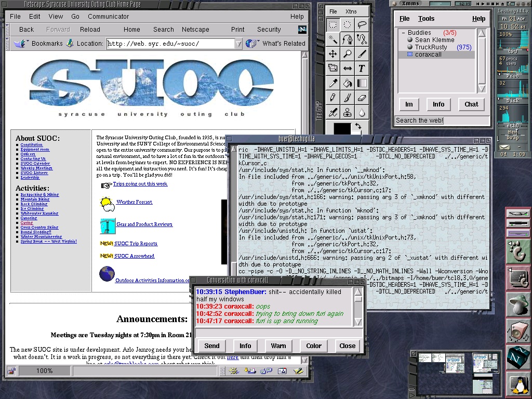Select the GIMP airbrush tool
This screenshot has height=399, width=532.
point(333,112)
